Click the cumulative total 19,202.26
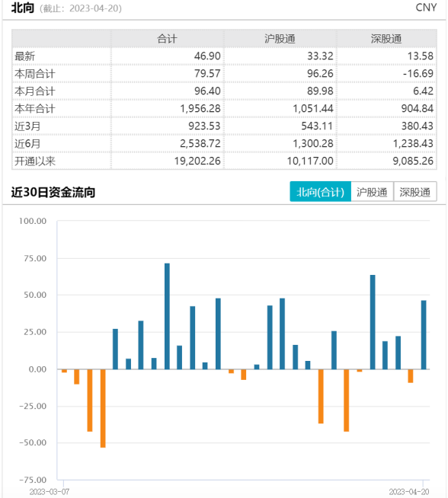This screenshot has width=448, height=498. click(197, 161)
